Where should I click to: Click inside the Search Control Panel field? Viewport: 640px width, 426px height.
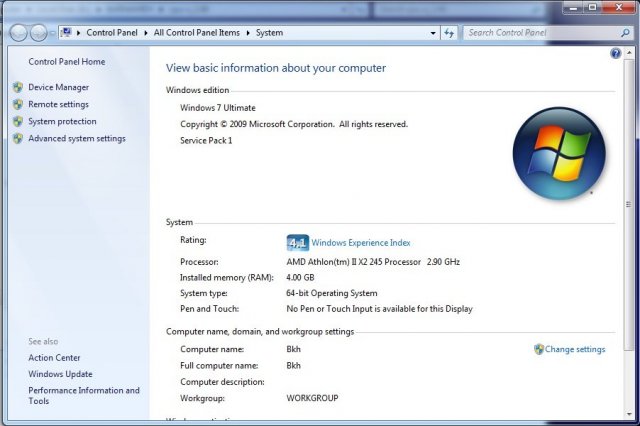tap(540, 33)
